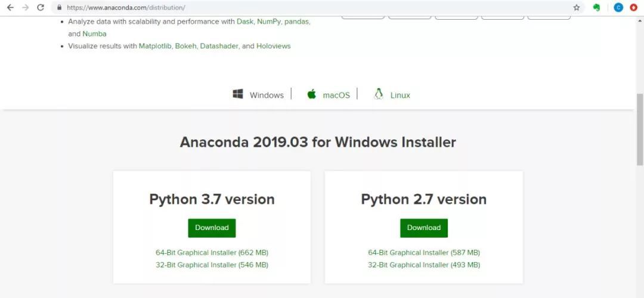Click the Apple macOS logo icon
Screen dimensions: 644x298
[x=312, y=94]
